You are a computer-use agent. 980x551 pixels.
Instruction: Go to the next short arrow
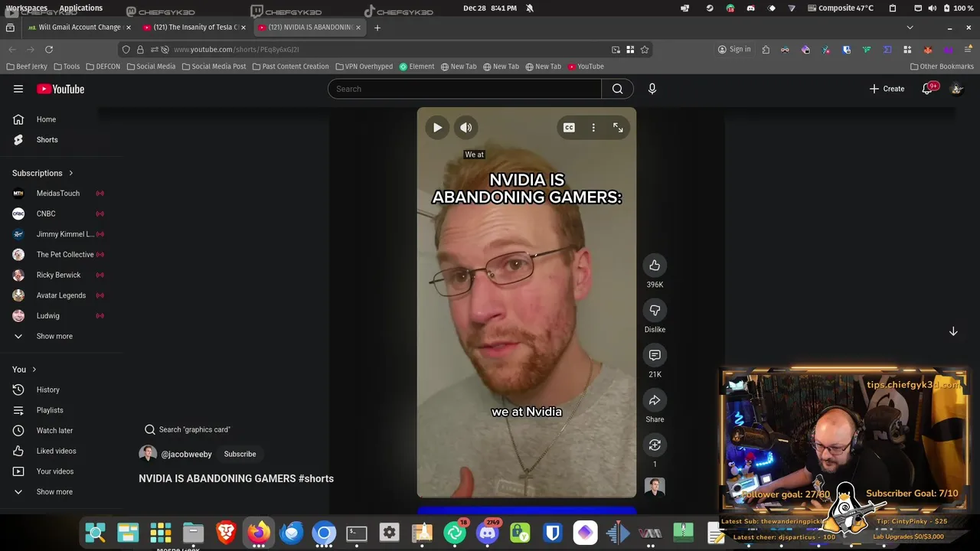point(953,331)
